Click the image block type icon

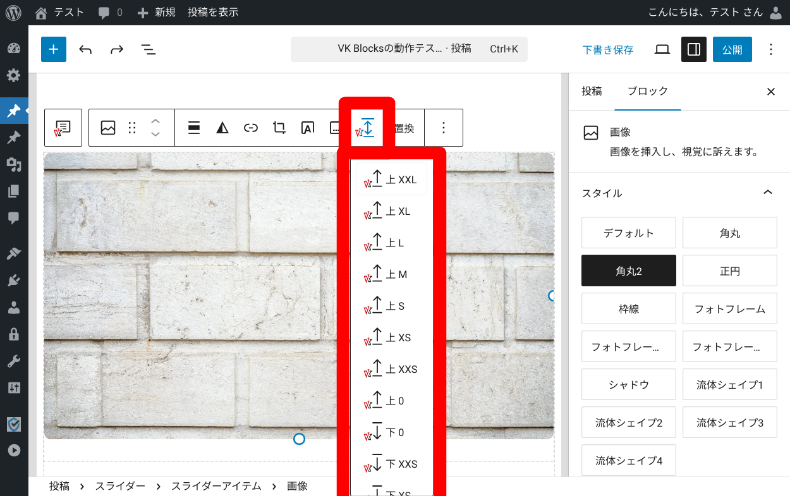[108, 128]
